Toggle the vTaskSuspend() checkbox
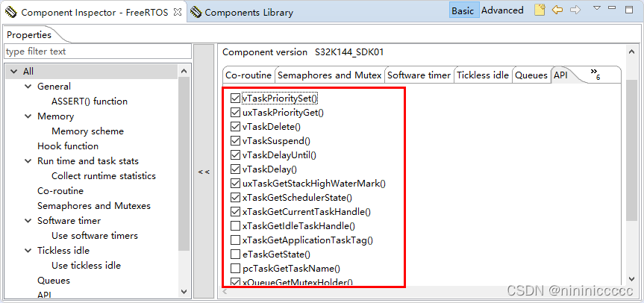The image size is (644, 303). point(235,141)
